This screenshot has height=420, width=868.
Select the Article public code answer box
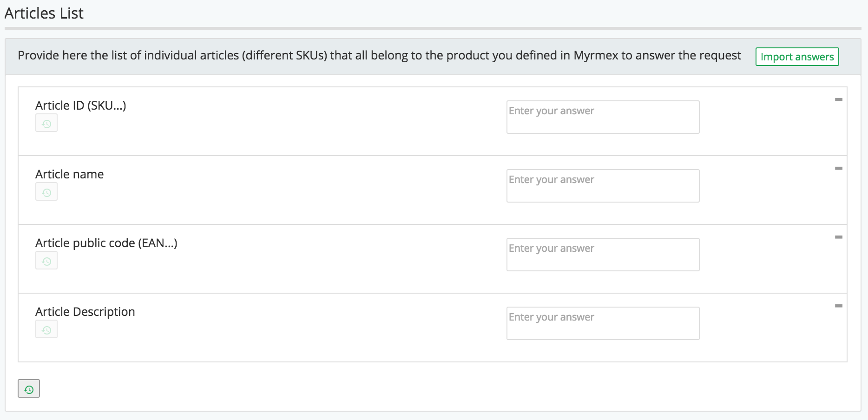click(603, 255)
